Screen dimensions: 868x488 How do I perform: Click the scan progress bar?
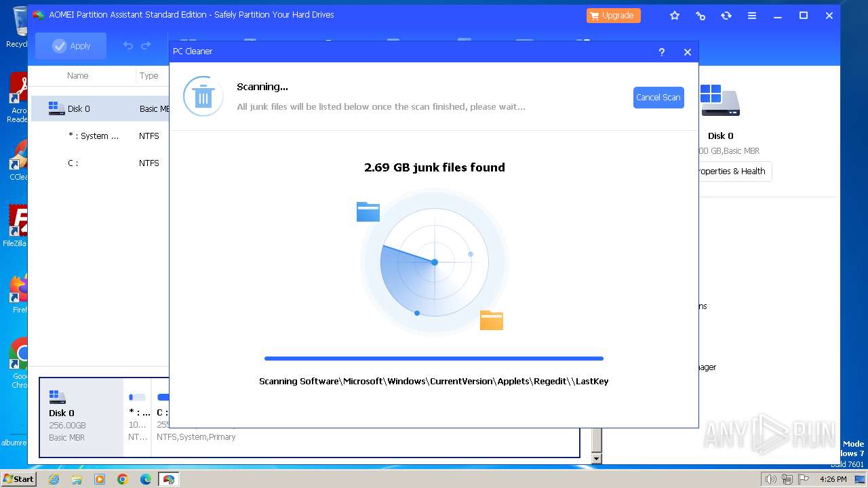point(434,359)
